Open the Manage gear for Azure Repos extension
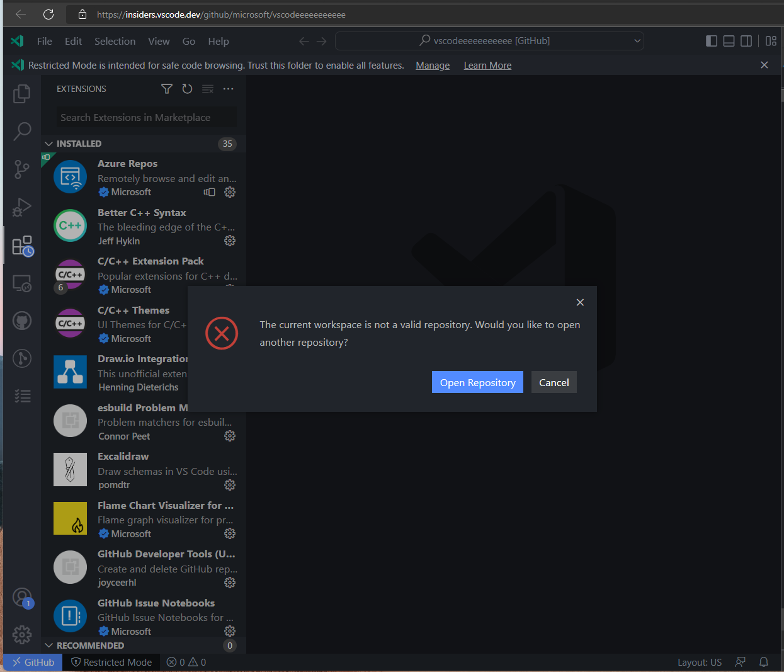Image resolution: width=784 pixels, height=672 pixels. [229, 192]
